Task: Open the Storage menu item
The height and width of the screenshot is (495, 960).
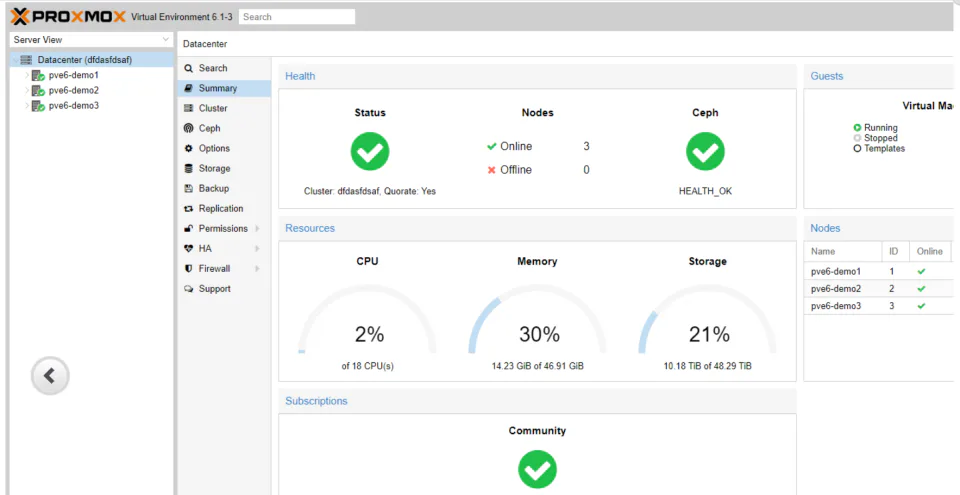Action: click(224, 168)
